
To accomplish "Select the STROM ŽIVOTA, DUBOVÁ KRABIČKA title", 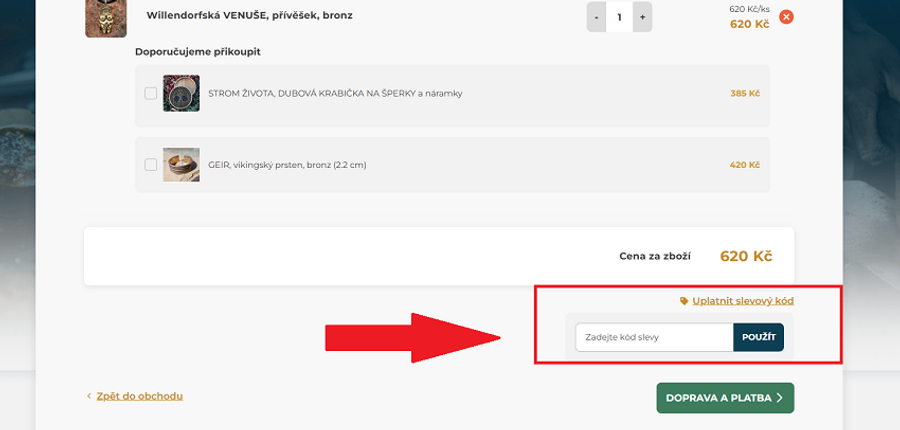I will (334, 93).
